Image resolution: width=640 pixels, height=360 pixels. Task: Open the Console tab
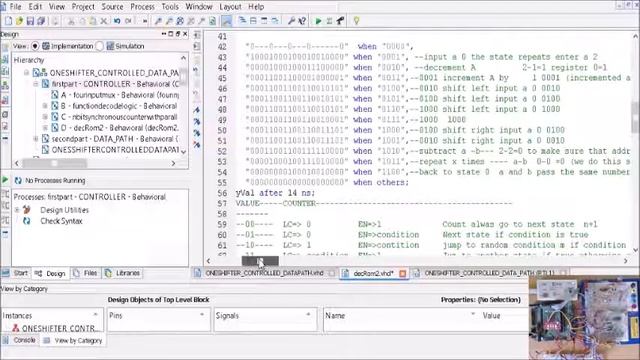click(20, 340)
